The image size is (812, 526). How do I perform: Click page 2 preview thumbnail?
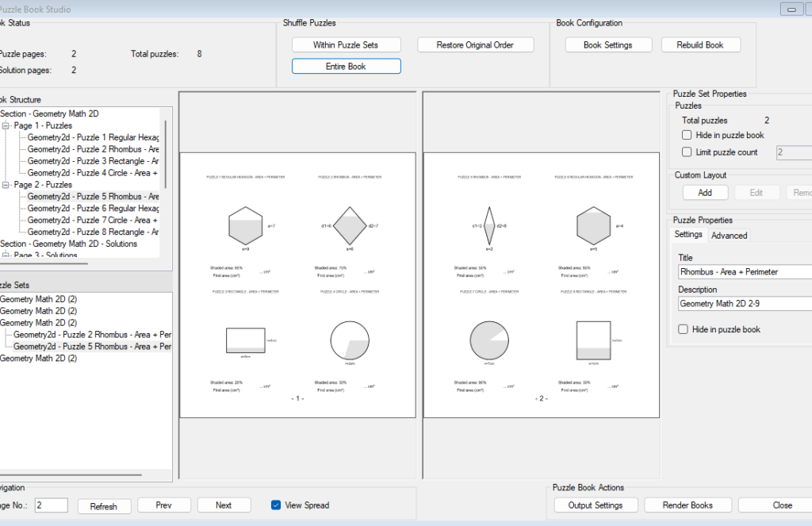542,285
